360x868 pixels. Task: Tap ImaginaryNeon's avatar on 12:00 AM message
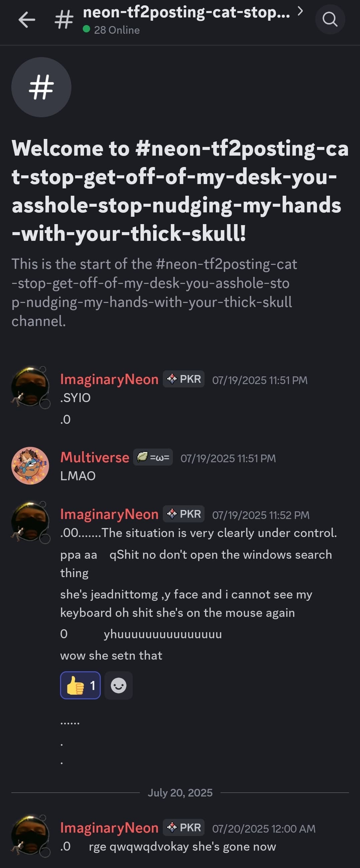(30, 835)
